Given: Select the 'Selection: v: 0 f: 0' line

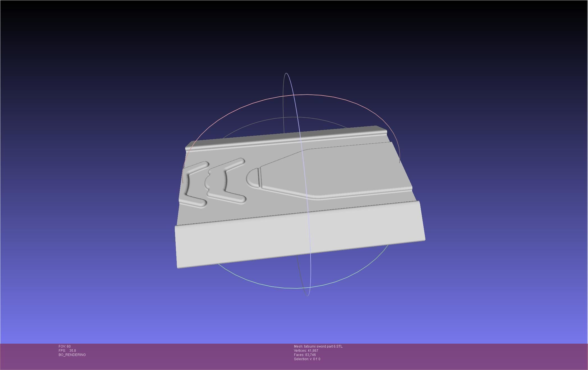Looking at the screenshot, I should click(307, 359).
